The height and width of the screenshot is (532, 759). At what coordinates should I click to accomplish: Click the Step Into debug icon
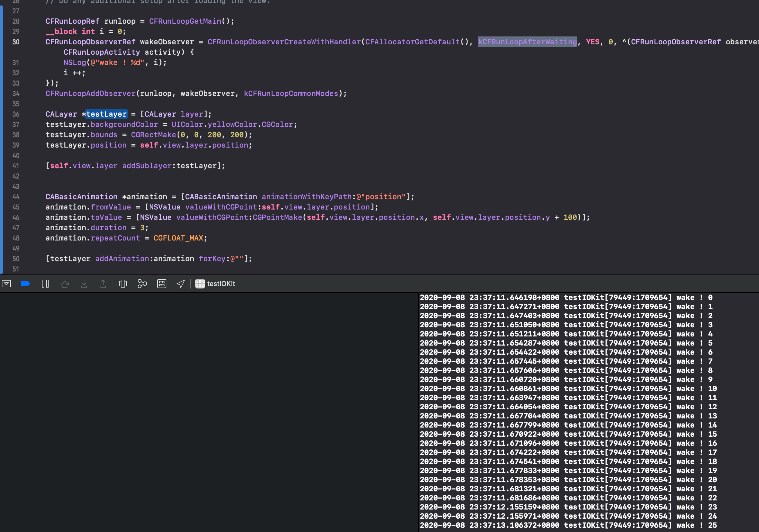pyautogui.click(x=84, y=283)
